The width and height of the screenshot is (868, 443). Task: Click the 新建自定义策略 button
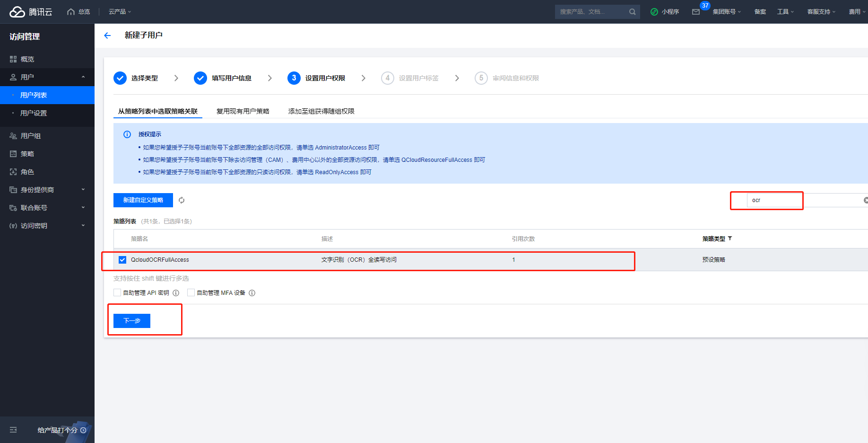pyautogui.click(x=143, y=200)
